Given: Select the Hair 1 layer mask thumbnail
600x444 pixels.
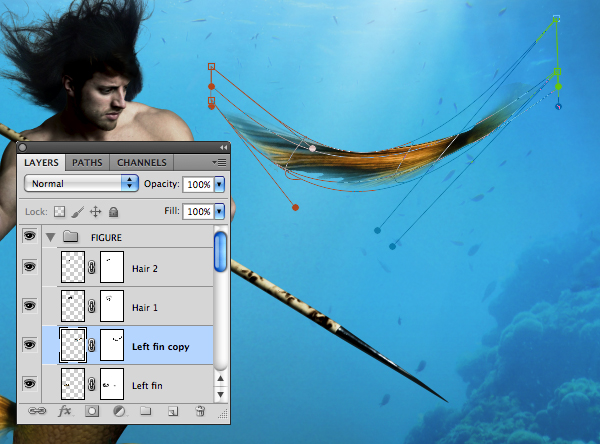Looking at the screenshot, I should [x=112, y=306].
